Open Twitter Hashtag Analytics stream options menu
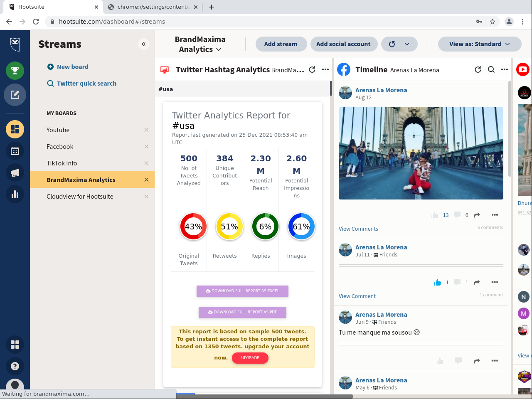Screen dimensions: 532x399 pyautogui.click(x=325, y=69)
